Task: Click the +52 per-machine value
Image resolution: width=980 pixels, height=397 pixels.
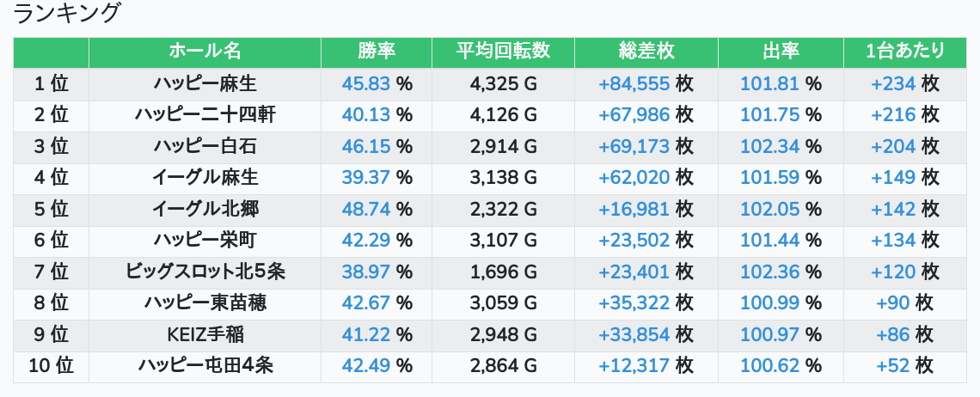Action: coord(893,366)
